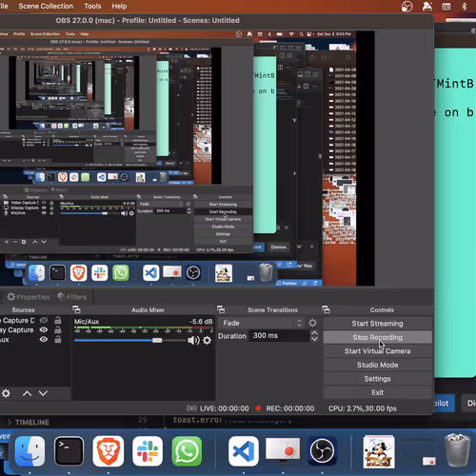Screen dimensions: 476x476
Task: Open Visual Studio Code from the Dock
Action: pyautogui.click(x=244, y=451)
